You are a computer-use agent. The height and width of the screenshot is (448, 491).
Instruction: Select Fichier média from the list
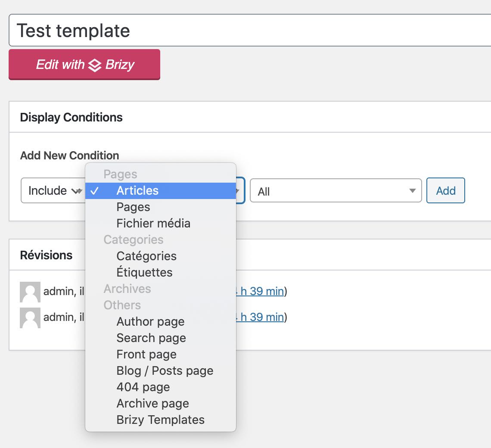pos(153,224)
